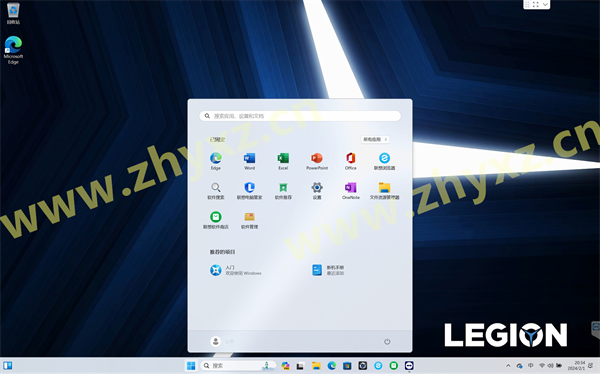Open File Explorer (文件资源管理器) in Start menu
Viewport: 600px width, 374px height.
pos(384,191)
